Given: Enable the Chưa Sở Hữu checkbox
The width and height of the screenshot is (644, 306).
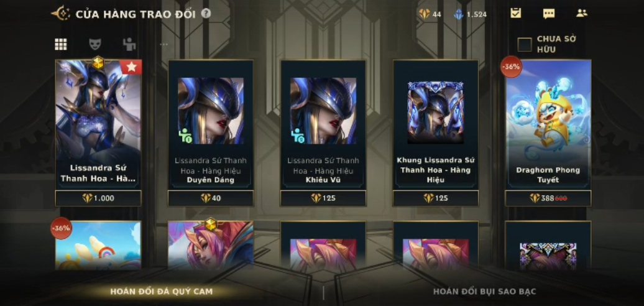Looking at the screenshot, I should click(x=525, y=44).
